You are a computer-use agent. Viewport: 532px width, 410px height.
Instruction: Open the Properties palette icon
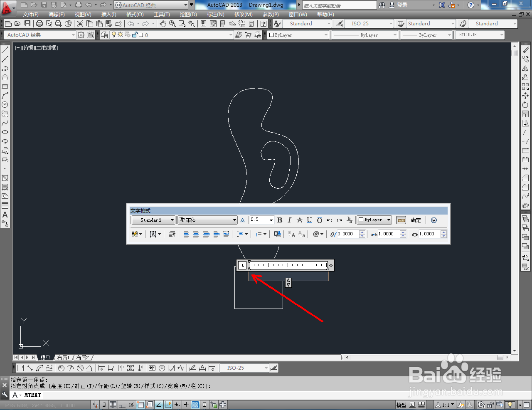[203, 24]
